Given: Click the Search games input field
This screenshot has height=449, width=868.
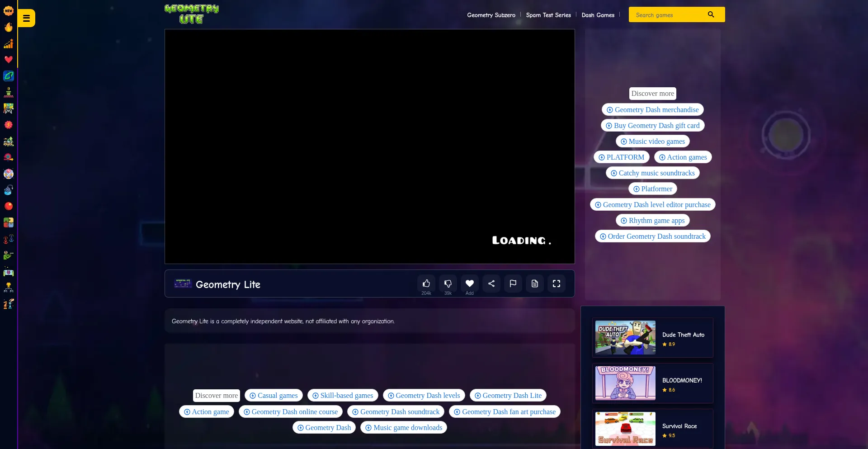Looking at the screenshot, I should click(x=667, y=15).
